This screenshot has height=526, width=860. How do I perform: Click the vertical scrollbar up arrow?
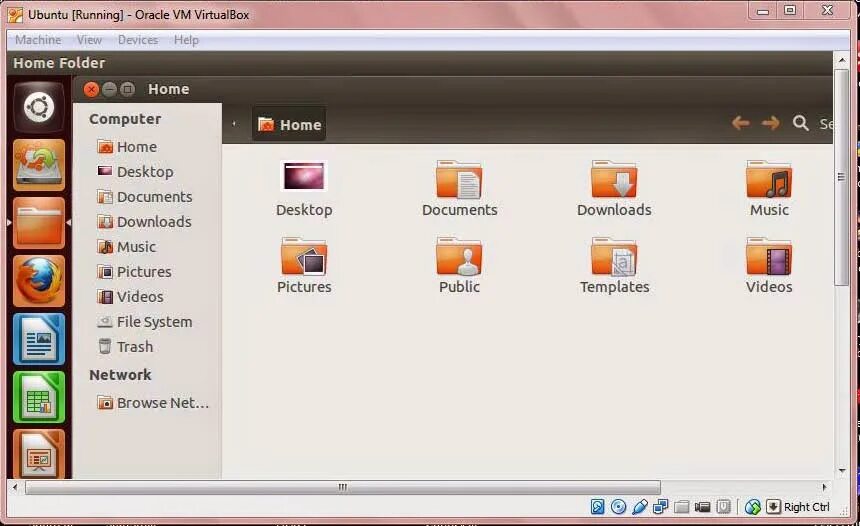841,60
